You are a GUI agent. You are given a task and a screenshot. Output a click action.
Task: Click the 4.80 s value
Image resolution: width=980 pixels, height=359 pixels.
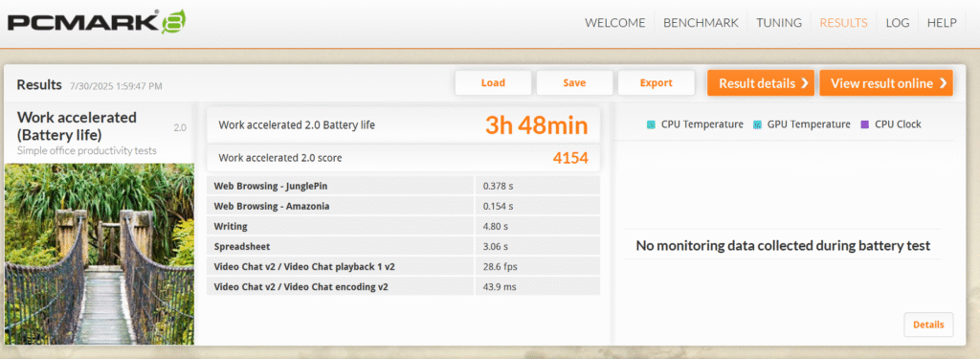[x=495, y=226]
